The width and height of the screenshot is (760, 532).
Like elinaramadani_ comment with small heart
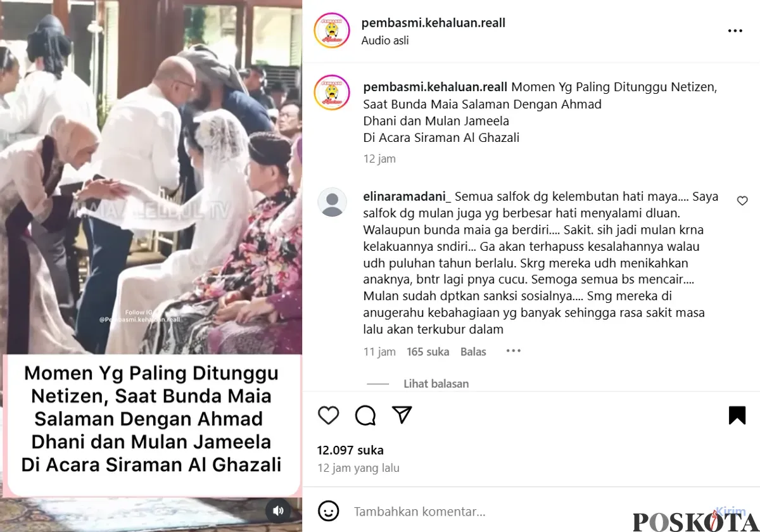742,201
